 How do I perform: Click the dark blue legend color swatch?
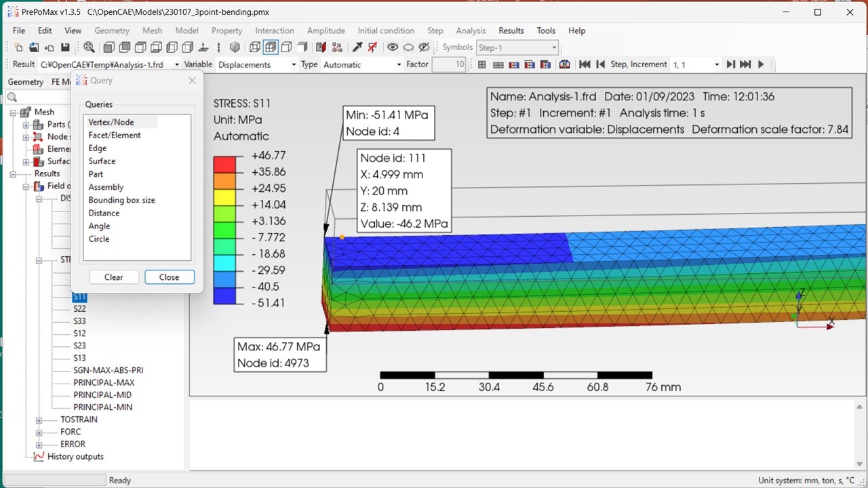pyautogui.click(x=224, y=296)
